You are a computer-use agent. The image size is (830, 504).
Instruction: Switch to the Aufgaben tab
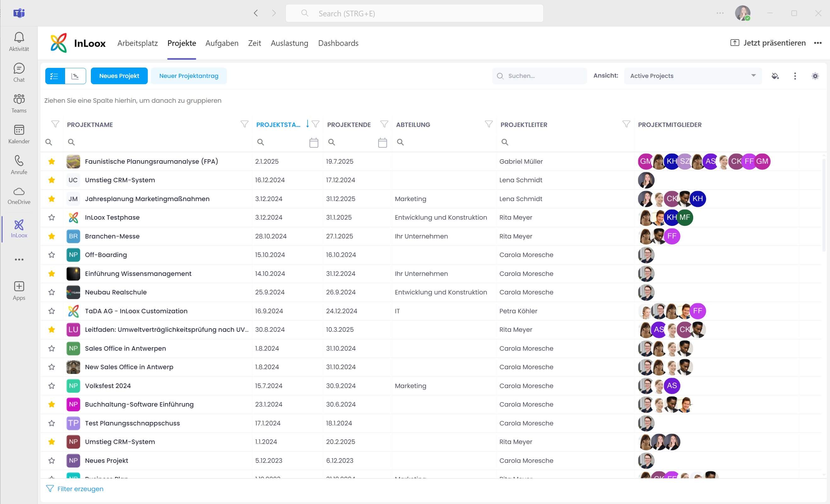point(222,43)
